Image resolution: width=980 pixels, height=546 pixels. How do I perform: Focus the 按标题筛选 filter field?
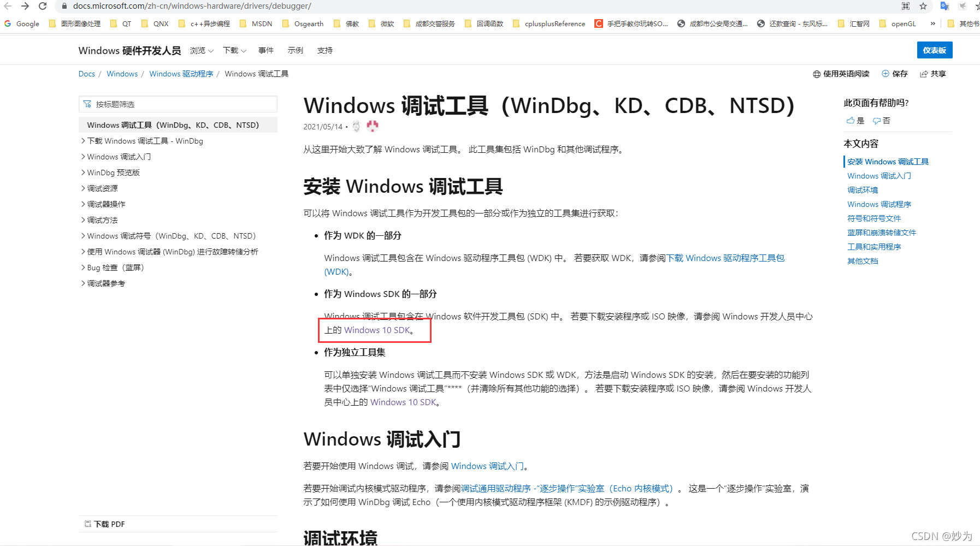[178, 104]
